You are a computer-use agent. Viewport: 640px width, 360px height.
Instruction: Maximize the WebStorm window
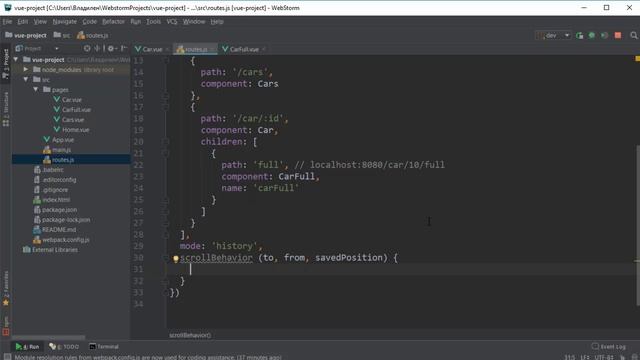click(607, 8)
